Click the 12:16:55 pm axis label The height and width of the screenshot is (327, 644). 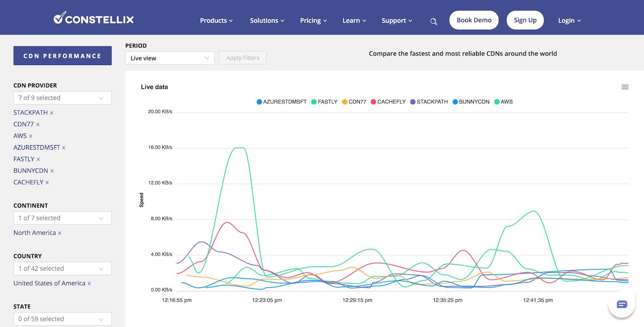[x=177, y=300]
